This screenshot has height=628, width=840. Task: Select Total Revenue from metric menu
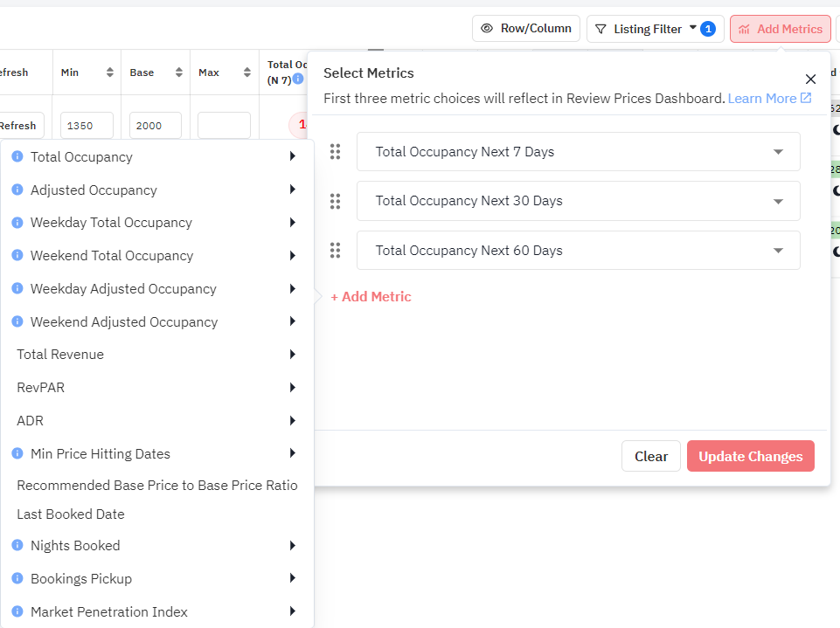60,355
